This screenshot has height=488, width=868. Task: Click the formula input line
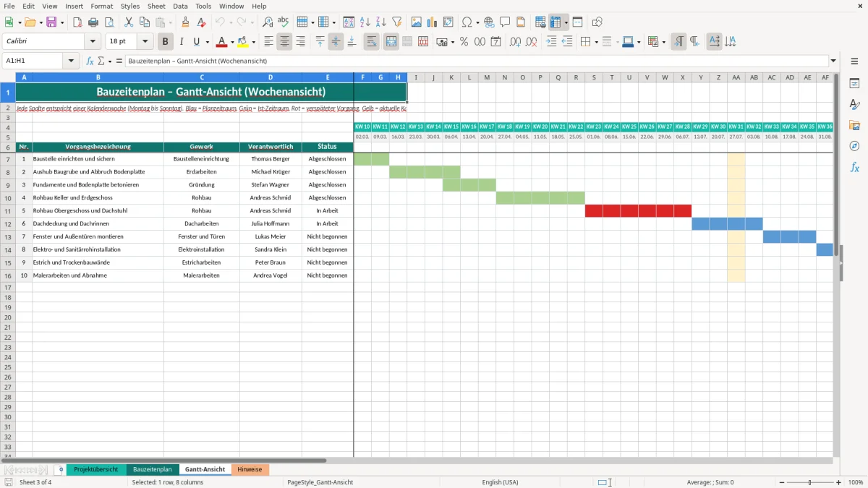coord(477,61)
